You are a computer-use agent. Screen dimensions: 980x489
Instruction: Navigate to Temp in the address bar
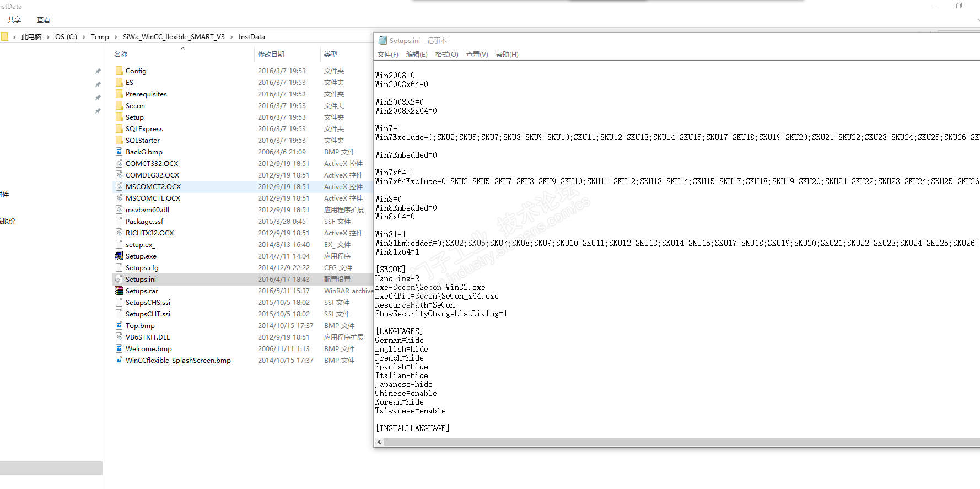(100, 37)
